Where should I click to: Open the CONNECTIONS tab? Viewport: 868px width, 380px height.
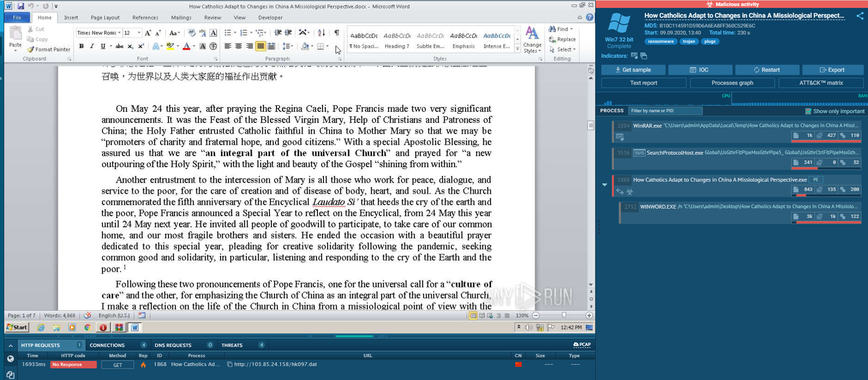[118, 345]
